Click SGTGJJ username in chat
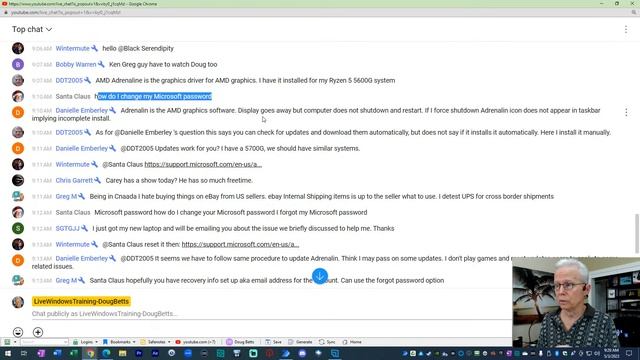Screen dimensions: 640x360 68,229
